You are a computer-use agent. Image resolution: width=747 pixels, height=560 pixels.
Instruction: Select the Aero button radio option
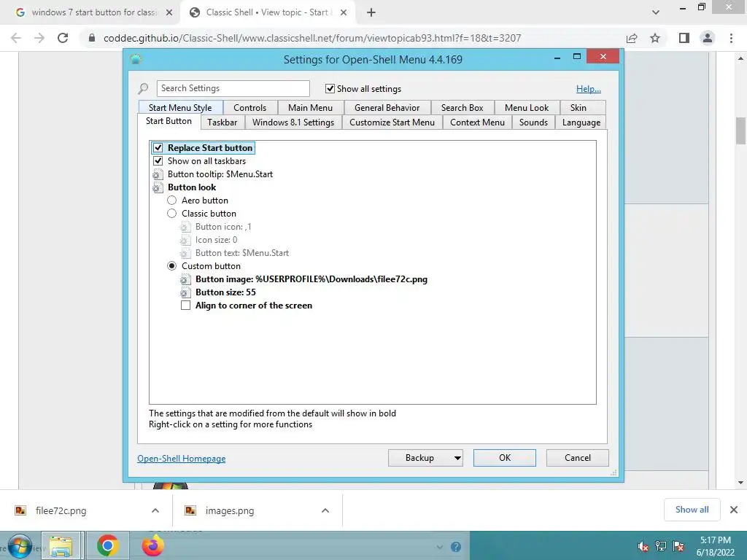172,201
